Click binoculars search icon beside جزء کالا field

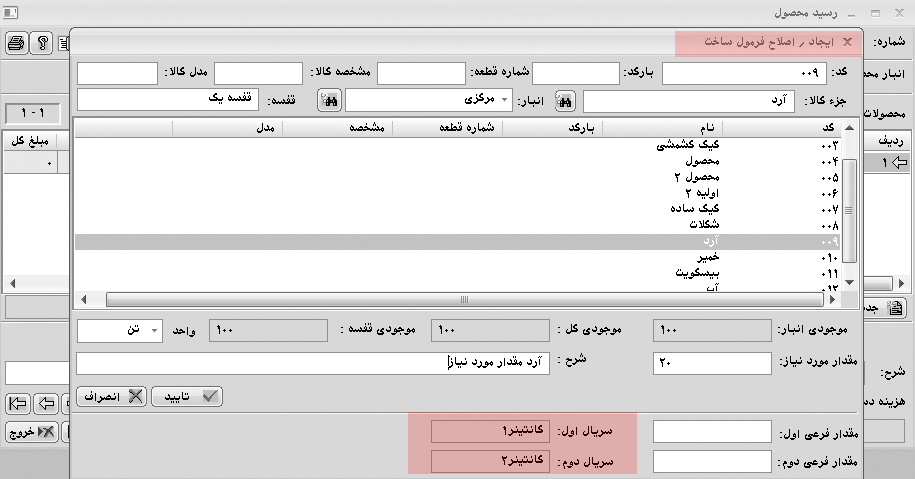point(566,101)
